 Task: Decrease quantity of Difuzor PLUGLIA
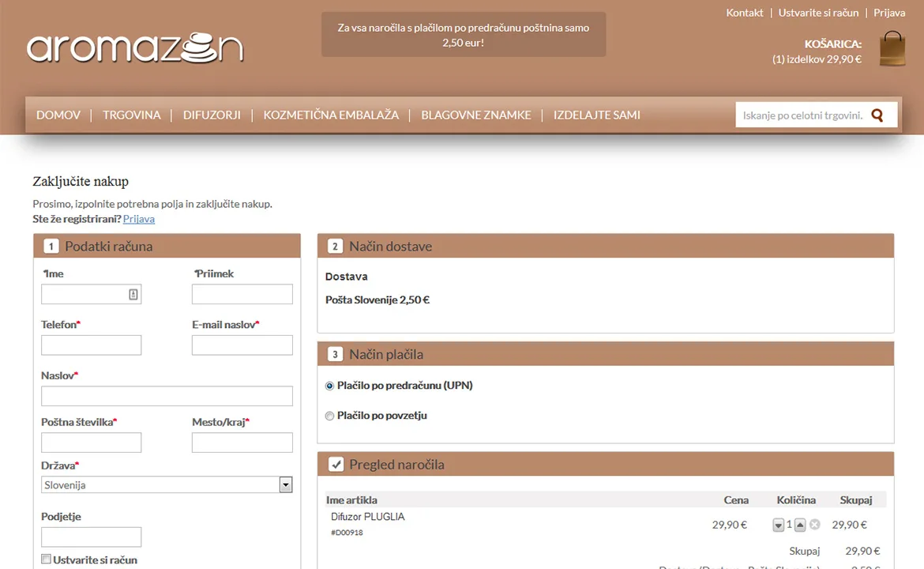(x=779, y=525)
